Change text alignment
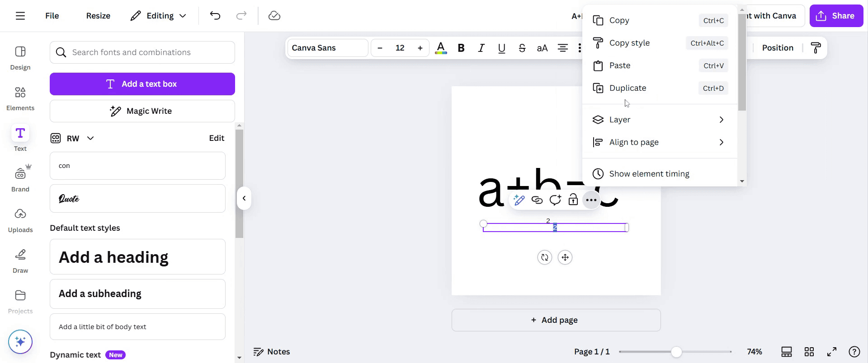Image resolution: width=868 pixels, height=363 pixels. (x=563, y=48)
